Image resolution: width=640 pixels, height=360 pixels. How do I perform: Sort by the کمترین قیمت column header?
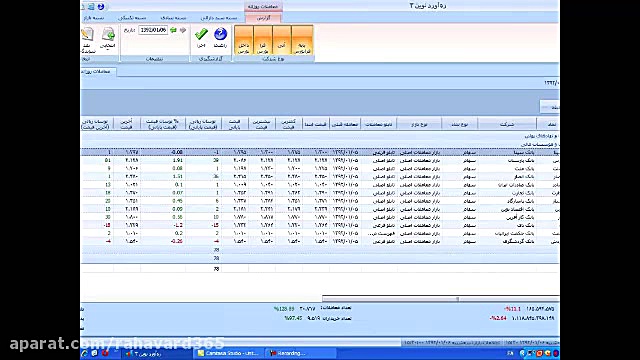pos(289,124)
